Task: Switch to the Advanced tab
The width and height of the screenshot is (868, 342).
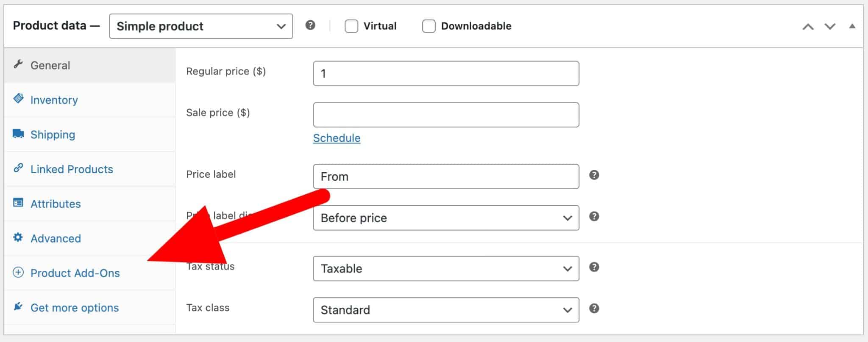Action: pos(56,238)
